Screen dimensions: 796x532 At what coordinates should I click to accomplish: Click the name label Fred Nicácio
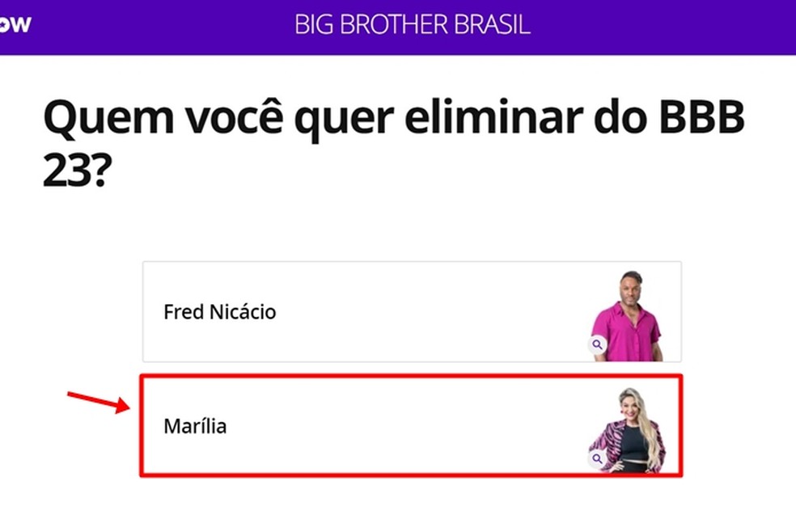(219, 312)
